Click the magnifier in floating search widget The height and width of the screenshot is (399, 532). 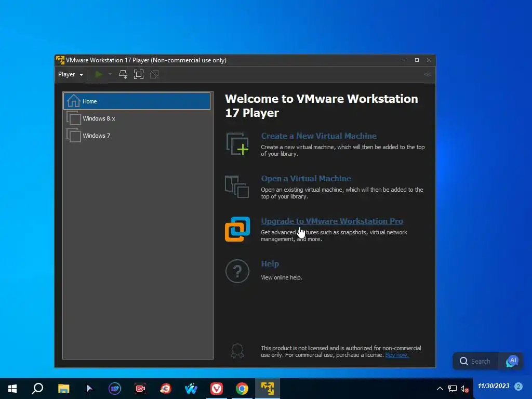coord(463,361)
